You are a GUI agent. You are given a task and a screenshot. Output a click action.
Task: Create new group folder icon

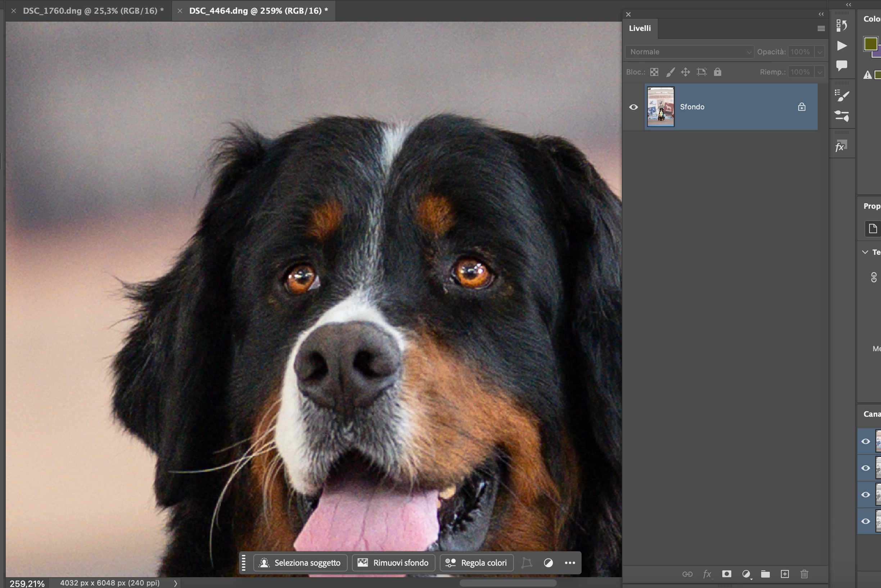pos(765,574)
